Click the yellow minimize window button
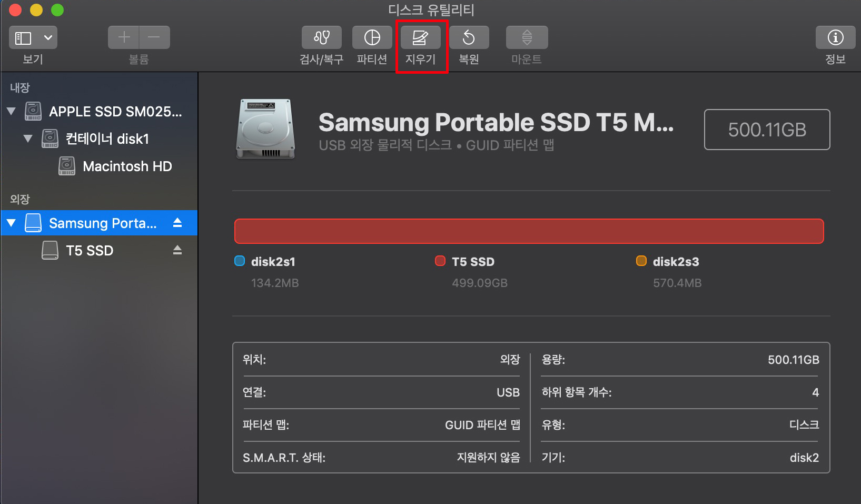Viewport: 861px width, 504px height. [36, 10]
